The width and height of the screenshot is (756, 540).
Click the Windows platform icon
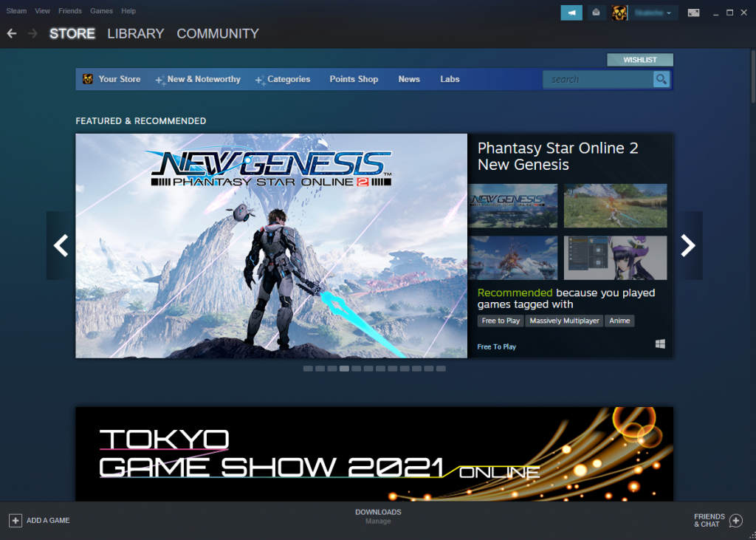click(661, 344)
